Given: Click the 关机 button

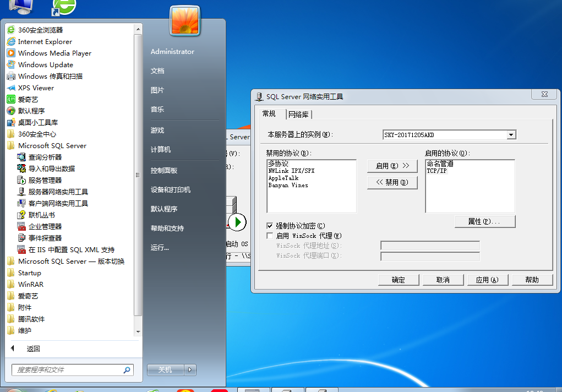Looking at the screenshot, I should pos(166,370).
